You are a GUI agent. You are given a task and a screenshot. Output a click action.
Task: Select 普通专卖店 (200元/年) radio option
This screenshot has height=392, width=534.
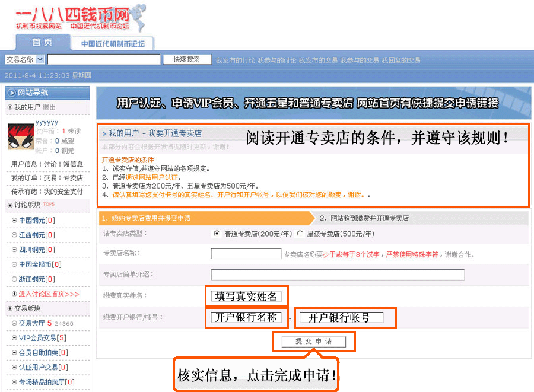pos(216,234)
